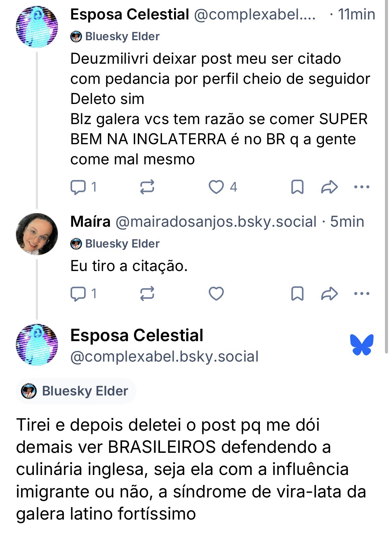Image resolution: width=392 pixels, height=535 pixels.
Task: Click the Bluesky Elder label in main post
Action: (76, 391)
